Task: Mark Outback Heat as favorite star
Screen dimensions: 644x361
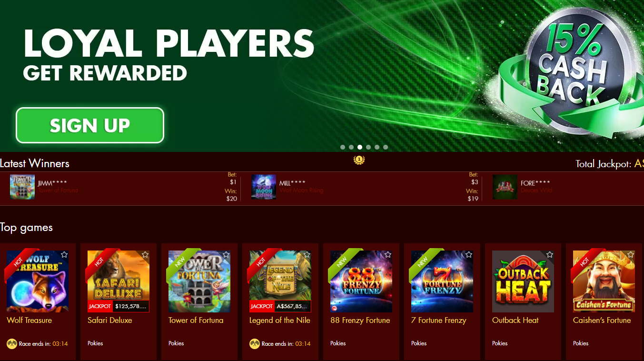Action: click(x=550, y=255)
